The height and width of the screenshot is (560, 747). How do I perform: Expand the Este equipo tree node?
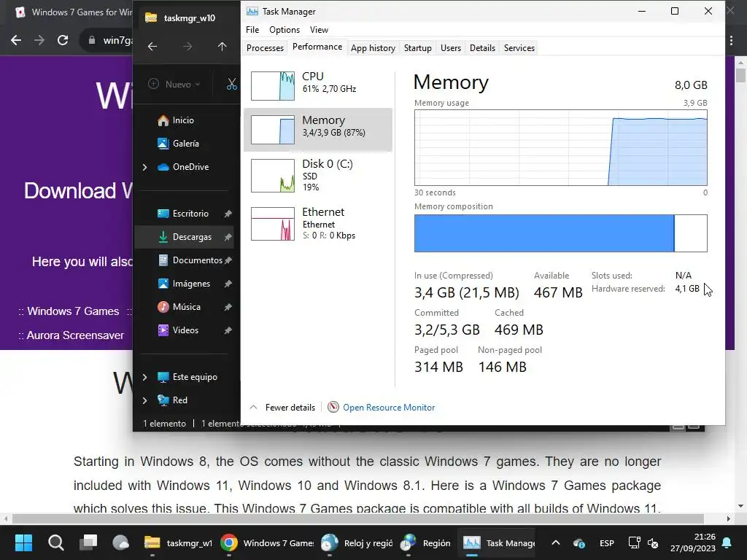[x=145, y=377]
